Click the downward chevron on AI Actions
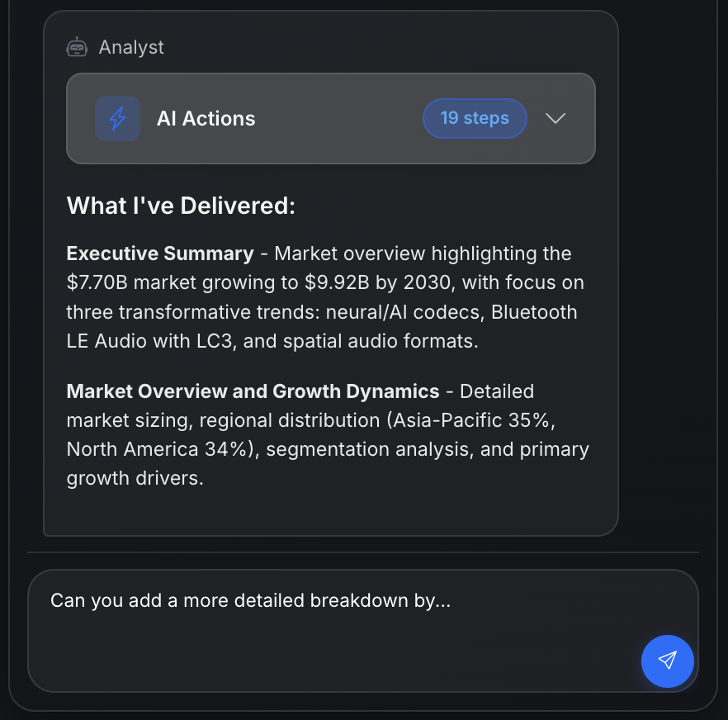 [555, 118]
